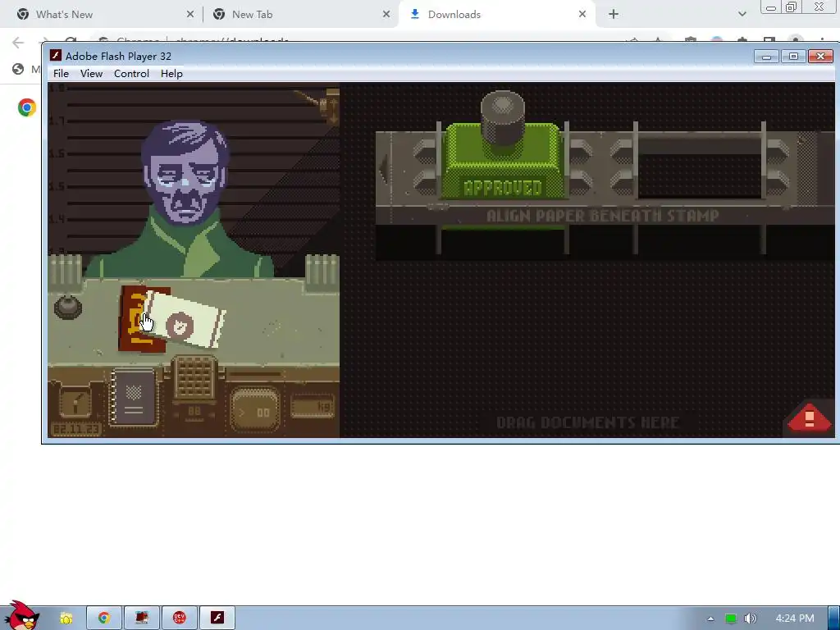The image size is (840, 630).
Task: Open the spiral rulebook on the desk
Action: (133, 398)
